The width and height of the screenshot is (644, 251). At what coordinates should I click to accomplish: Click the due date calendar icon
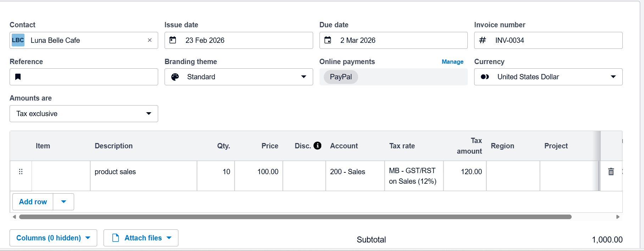(x=328, y=40)
